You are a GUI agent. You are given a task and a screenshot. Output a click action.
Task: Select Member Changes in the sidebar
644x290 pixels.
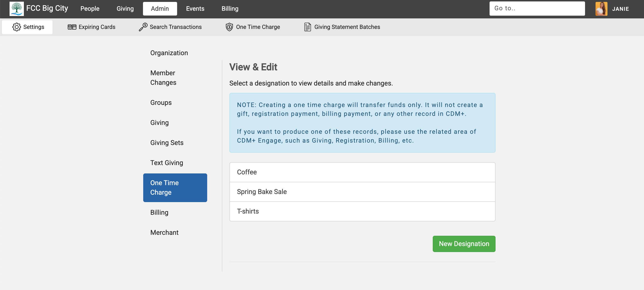point(163,78)
